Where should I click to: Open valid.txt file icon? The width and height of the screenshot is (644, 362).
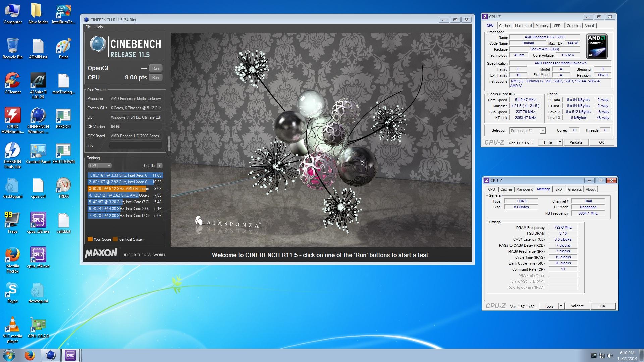tap(63, 223)
